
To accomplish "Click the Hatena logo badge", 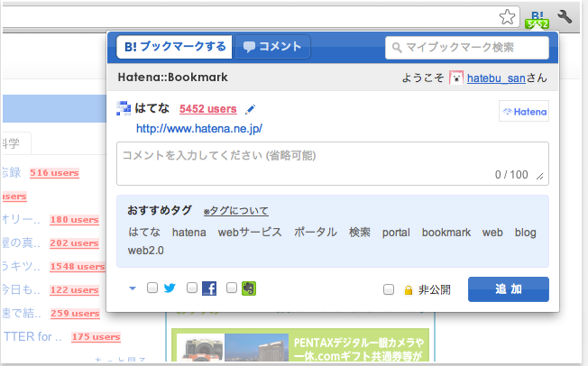I will pyautogui.click(x=524, y=112).
